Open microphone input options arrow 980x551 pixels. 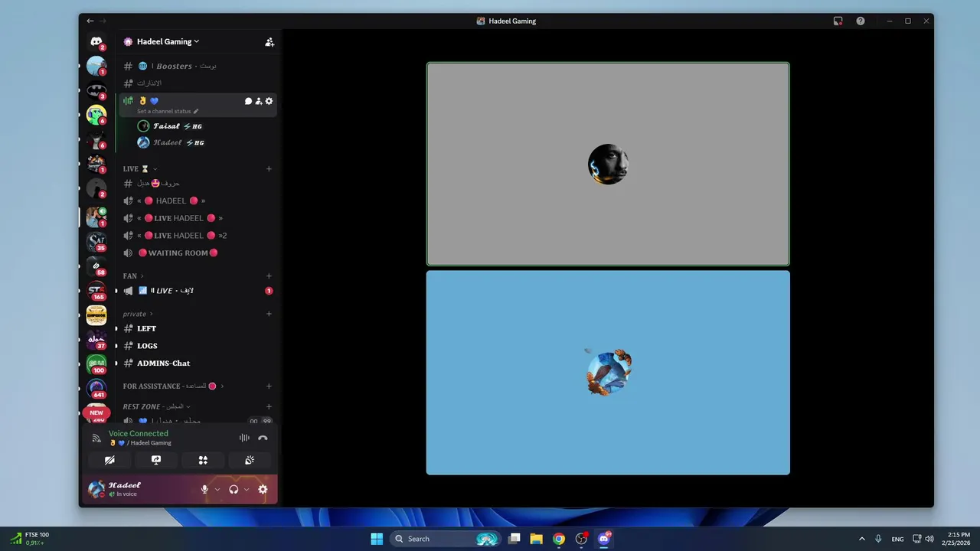click(217, 489)
